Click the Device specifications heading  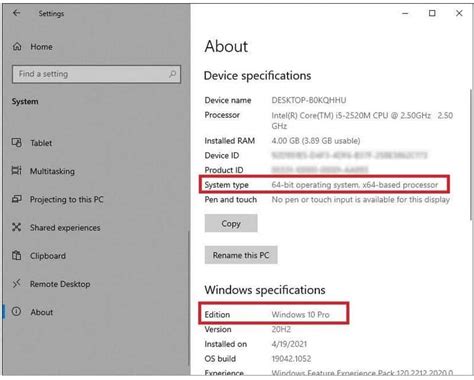click(257, 76)
